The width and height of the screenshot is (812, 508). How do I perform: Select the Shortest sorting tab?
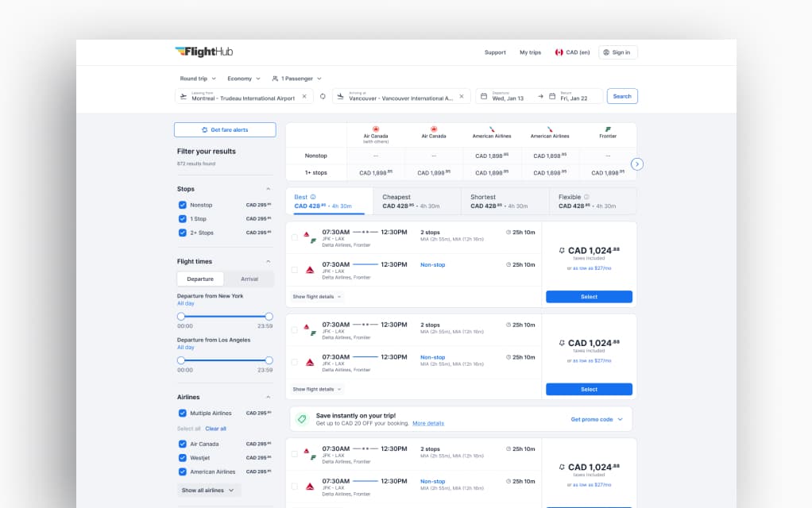tap(505, 202)
